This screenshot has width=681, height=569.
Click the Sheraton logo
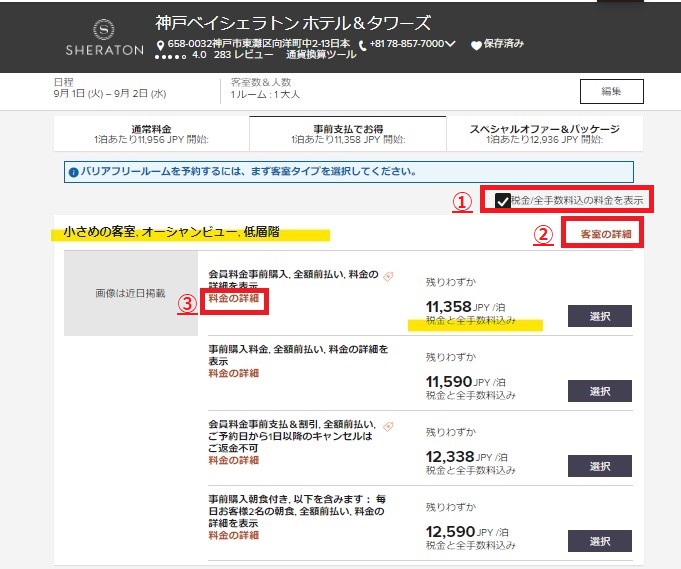tap(105, 37)
